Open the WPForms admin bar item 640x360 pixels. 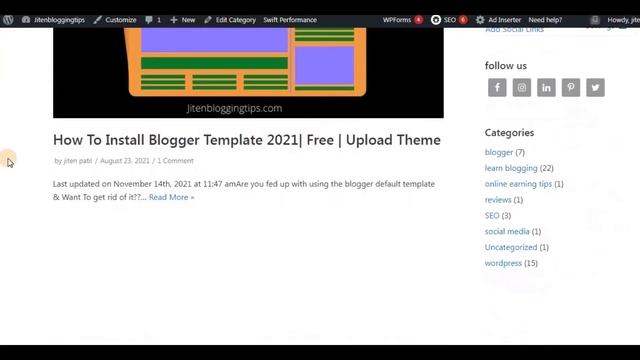[397, 20]
